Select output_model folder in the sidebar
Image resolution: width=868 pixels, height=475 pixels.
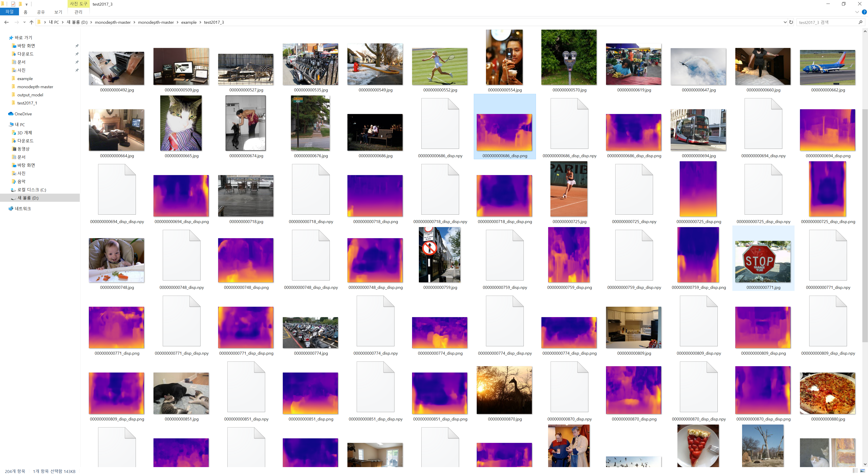pyautogui.click(x=30, y=95)
